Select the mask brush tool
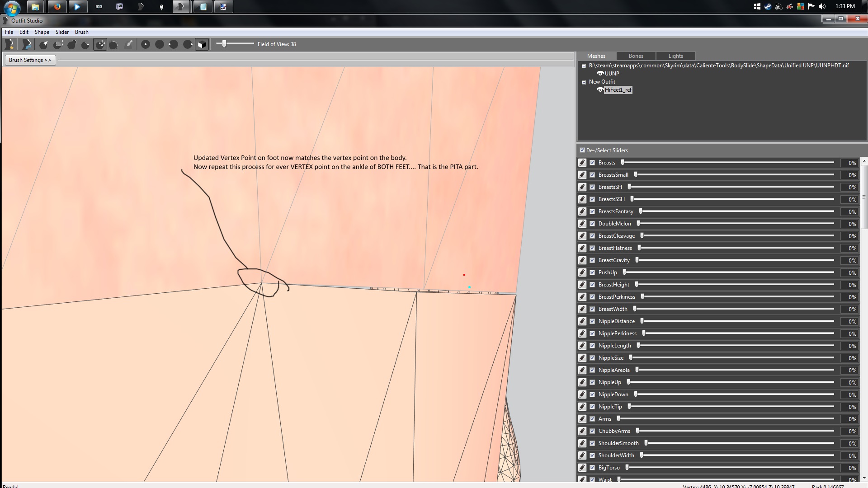Image resolution: width=868 pixels, height=488 pixels. (58, 44)
